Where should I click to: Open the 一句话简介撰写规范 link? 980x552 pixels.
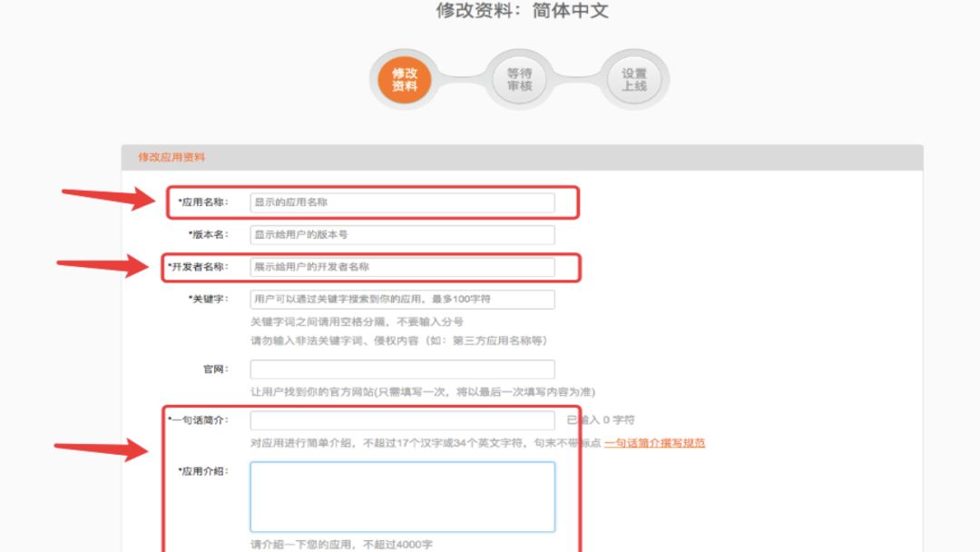point(654,443)
